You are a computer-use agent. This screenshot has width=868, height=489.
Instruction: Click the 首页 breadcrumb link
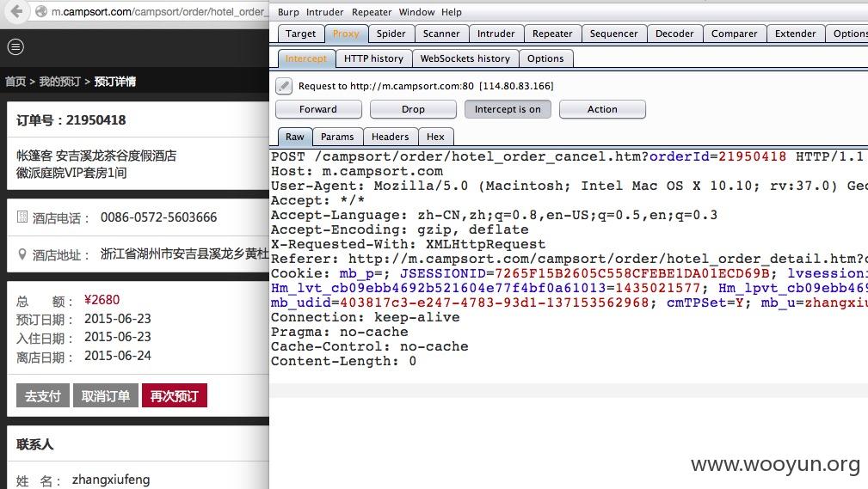click(15, 82)
